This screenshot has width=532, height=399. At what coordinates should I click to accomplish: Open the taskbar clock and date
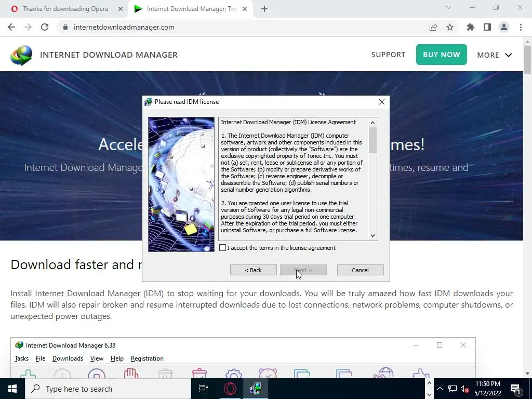coord(488,389)
